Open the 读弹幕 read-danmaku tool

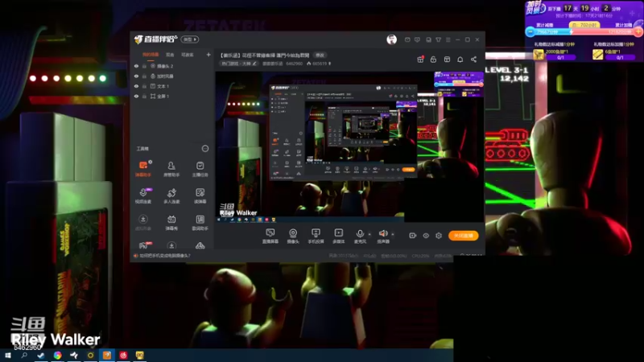200,195
